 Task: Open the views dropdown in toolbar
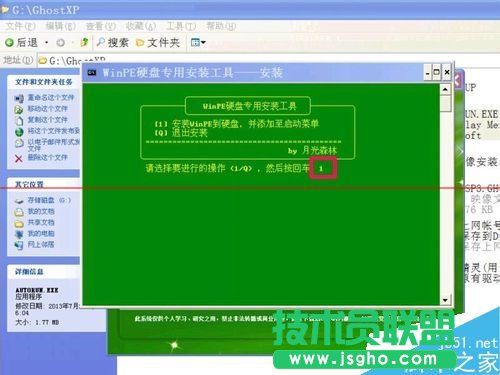click(198, 42)
